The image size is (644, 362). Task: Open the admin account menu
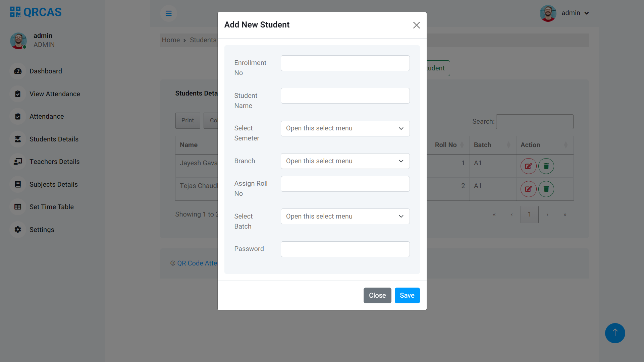[x=575, y=13]
